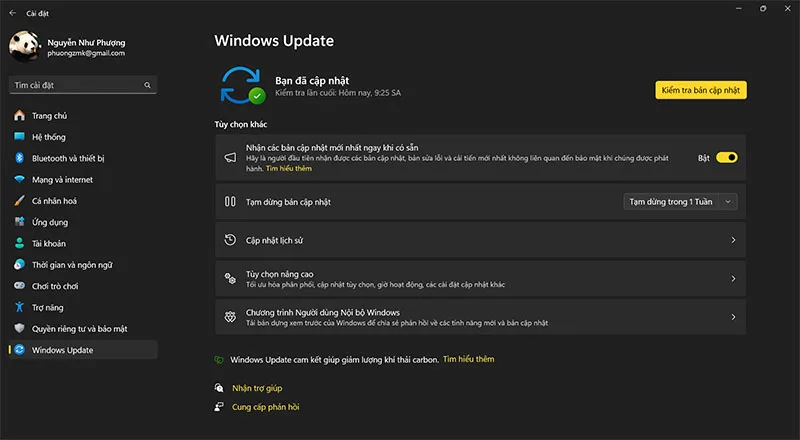Click the back arrow icon
The image size is (800, 440).
(13, 13)
